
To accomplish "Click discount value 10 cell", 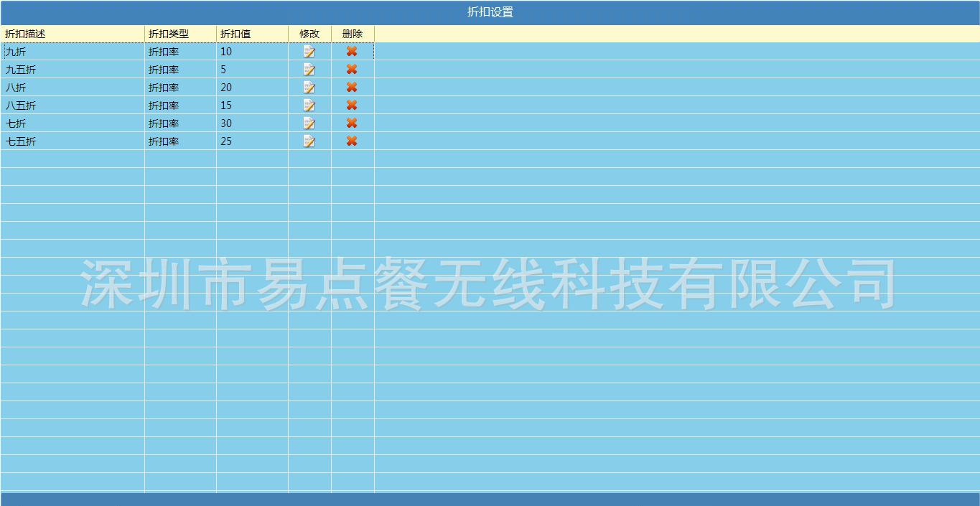I will pyautogui.click(x=252, y=52).
